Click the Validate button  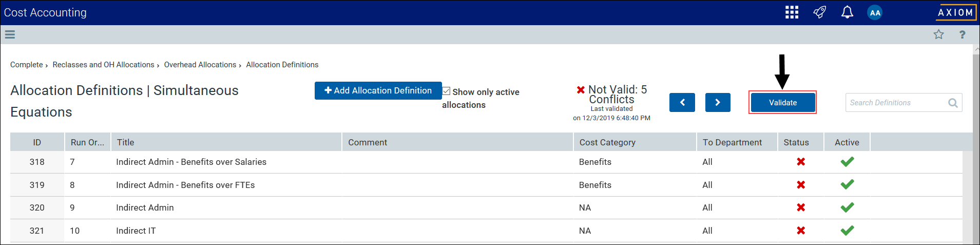click(783, 103)
